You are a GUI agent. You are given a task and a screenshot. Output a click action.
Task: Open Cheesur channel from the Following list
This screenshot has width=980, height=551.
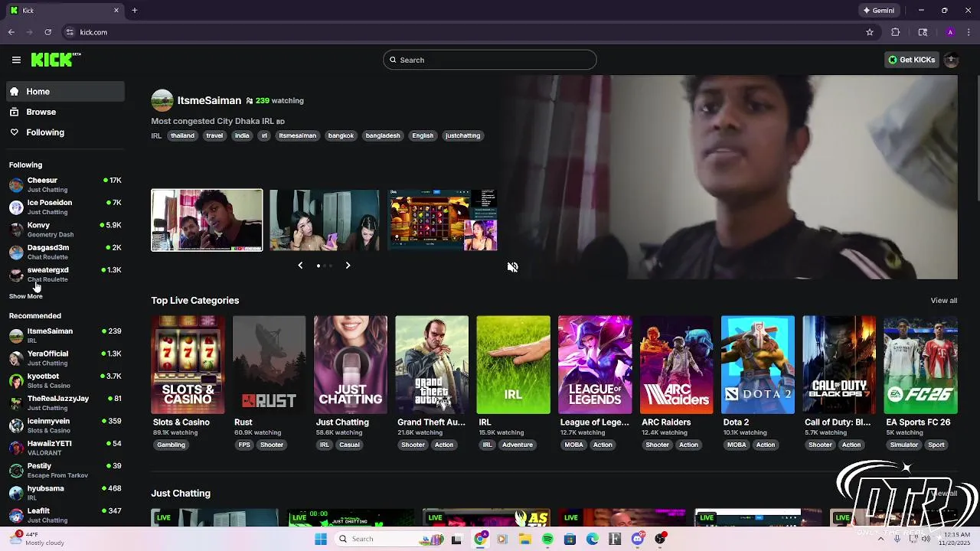coord(66,184)
